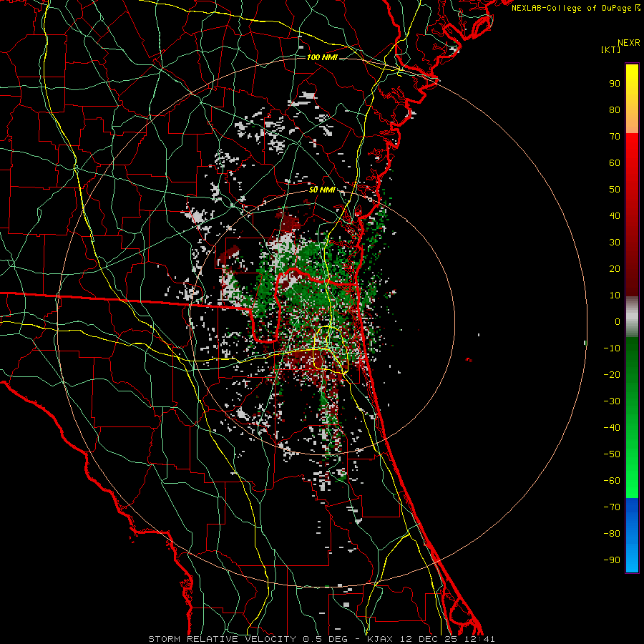Image resolution: width=644 pixels, height=644 pixels.
Task: Click the "20" scale value
Action: tap(615, 268)
